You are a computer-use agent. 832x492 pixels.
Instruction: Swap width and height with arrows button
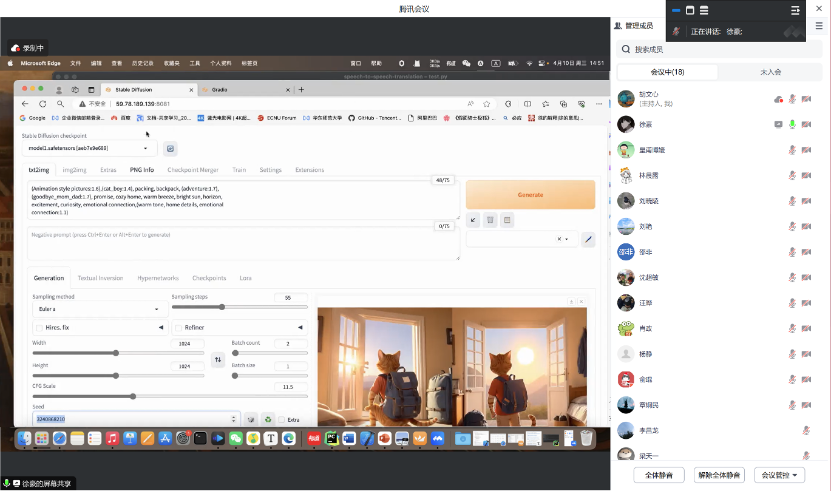[x=218, y=360]
